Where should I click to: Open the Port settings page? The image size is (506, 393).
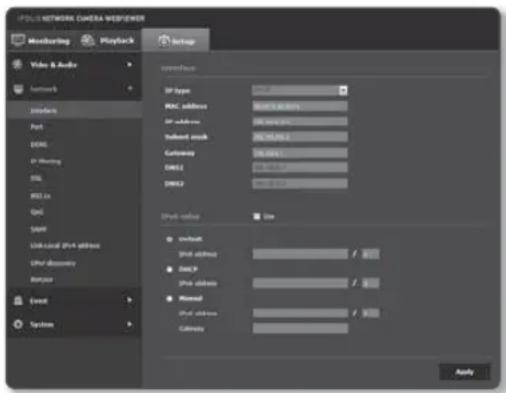(37, 127)
